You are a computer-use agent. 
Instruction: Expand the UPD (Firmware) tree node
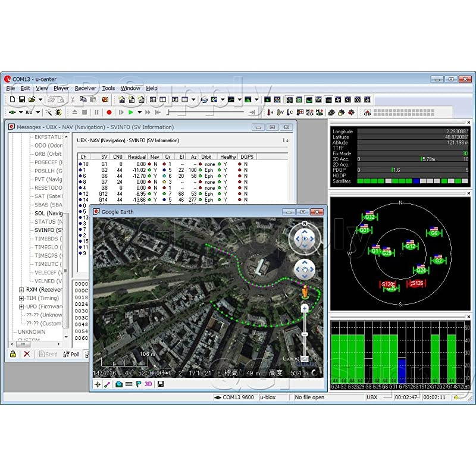pos(21,305)
